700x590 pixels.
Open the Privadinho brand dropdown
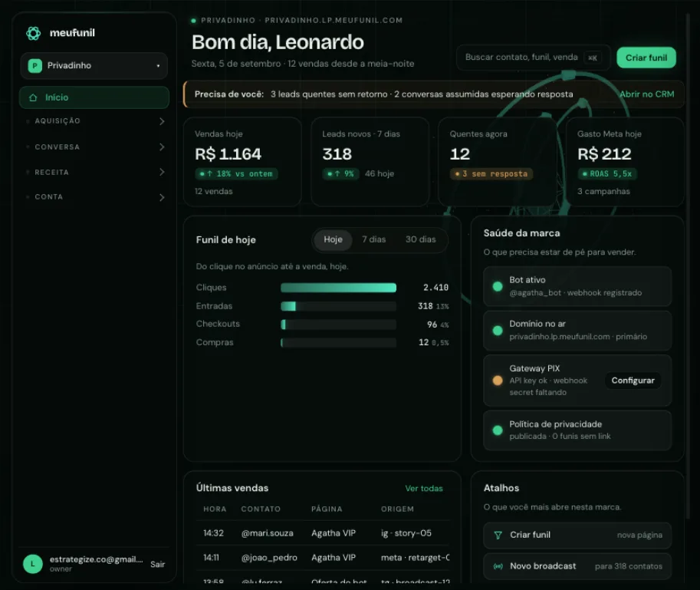click(94, 66)
